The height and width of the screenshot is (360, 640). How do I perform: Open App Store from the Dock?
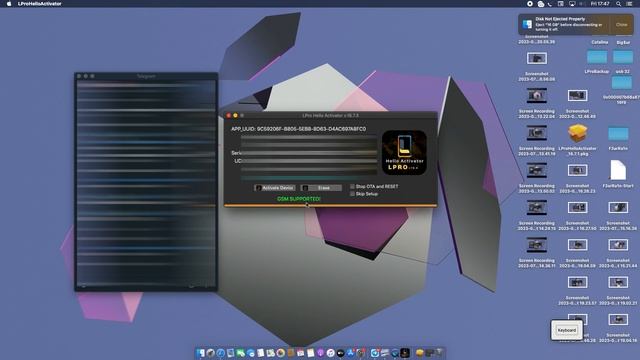tap(350, 353)
